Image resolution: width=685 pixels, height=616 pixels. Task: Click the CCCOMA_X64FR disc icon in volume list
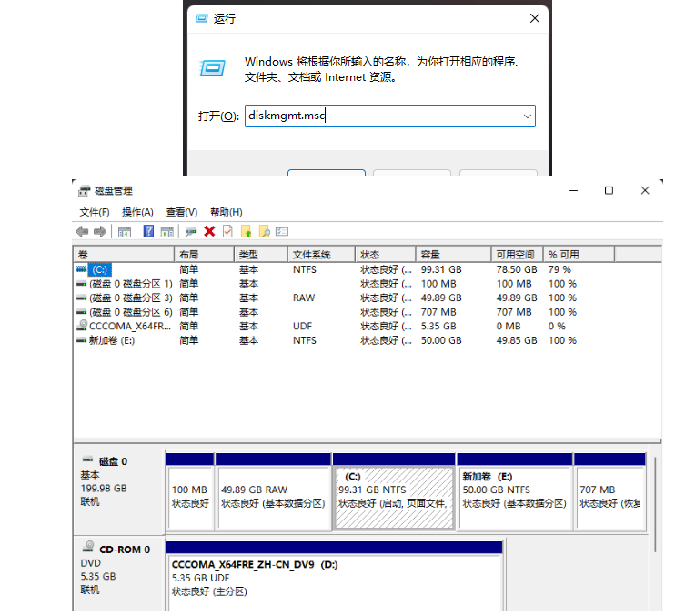(x=82, y=326)
